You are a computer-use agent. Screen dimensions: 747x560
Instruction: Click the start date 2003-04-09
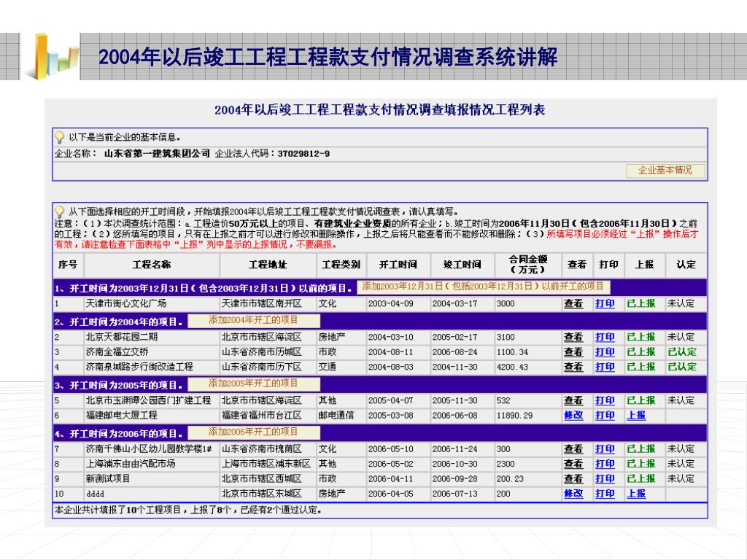[391, 303]
